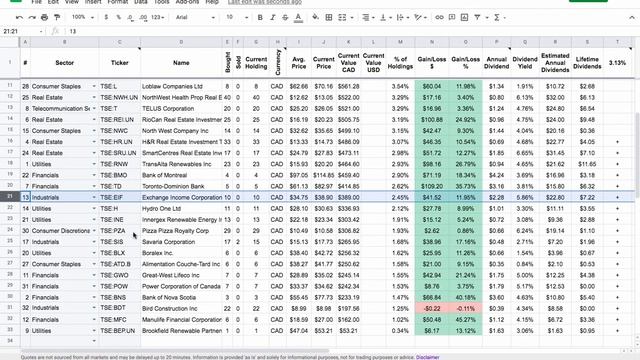
Task: Select the red -$0.22 loss cell
Action: click(432, 308)
